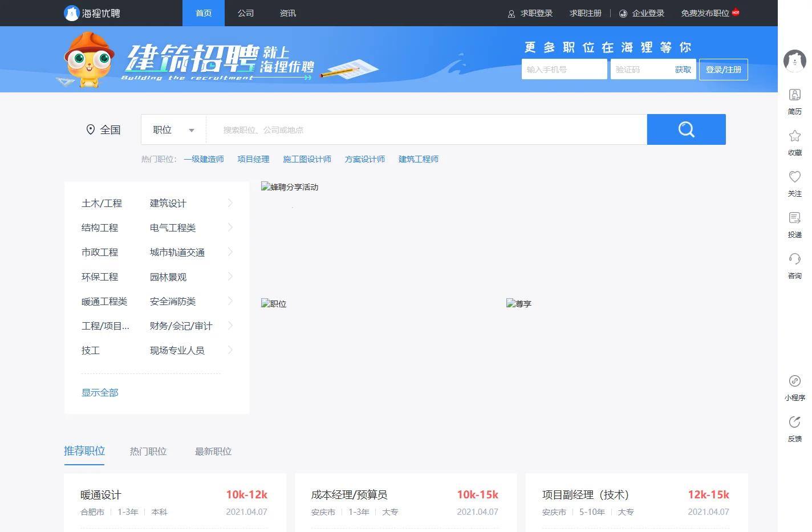Expand the 财务/会记/审计 row chevron
The image size is (812, 532).
(x=230, y=325)
